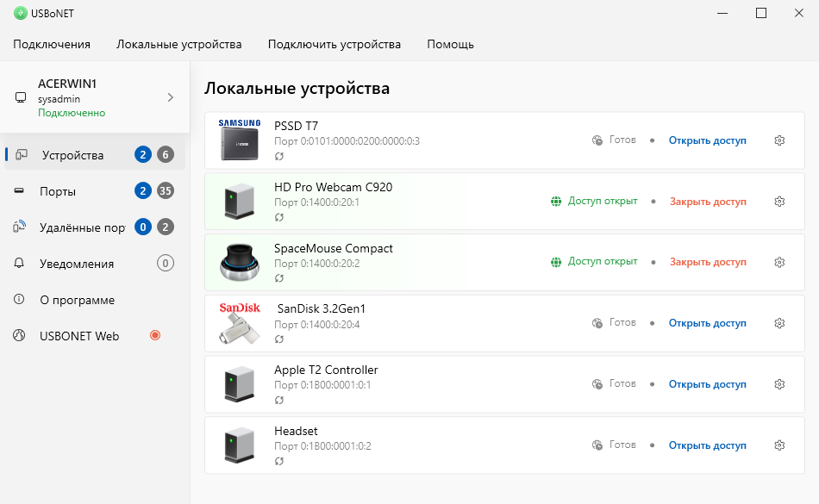Image resolution: width=819 pixels, height=504 pixels.
Task: Open Уведомления in the sidebar
Action: [95, 264]
